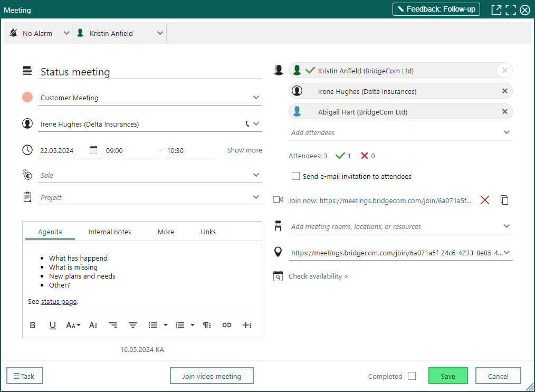Open the calendar date picker icon
Viewport: 535px width, 392px height.
[x=93, y=150]
